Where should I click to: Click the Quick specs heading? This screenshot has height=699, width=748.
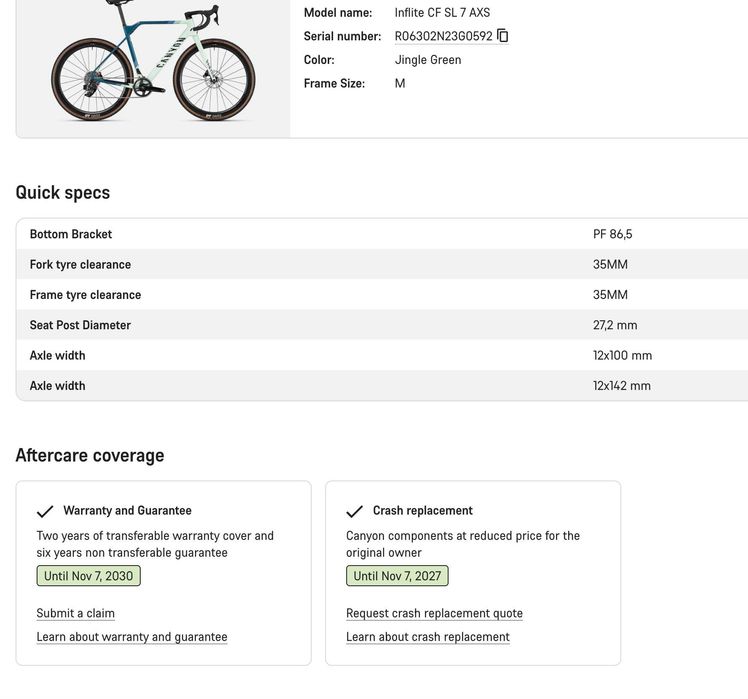click(63, 193)
